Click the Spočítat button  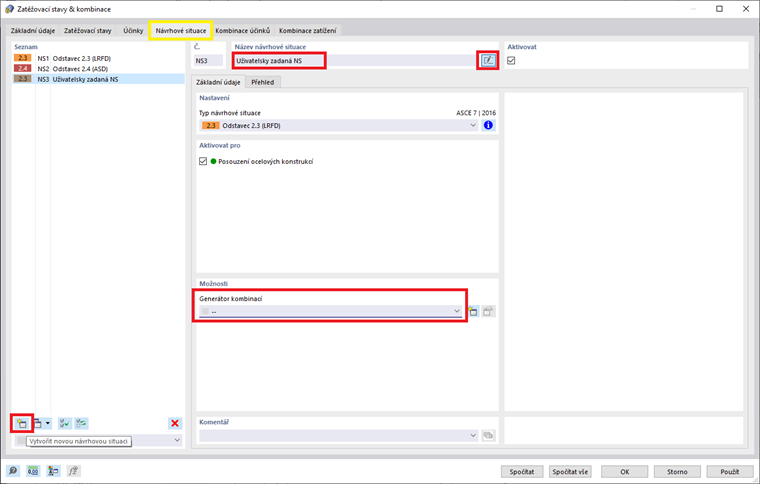pos(522,471)
